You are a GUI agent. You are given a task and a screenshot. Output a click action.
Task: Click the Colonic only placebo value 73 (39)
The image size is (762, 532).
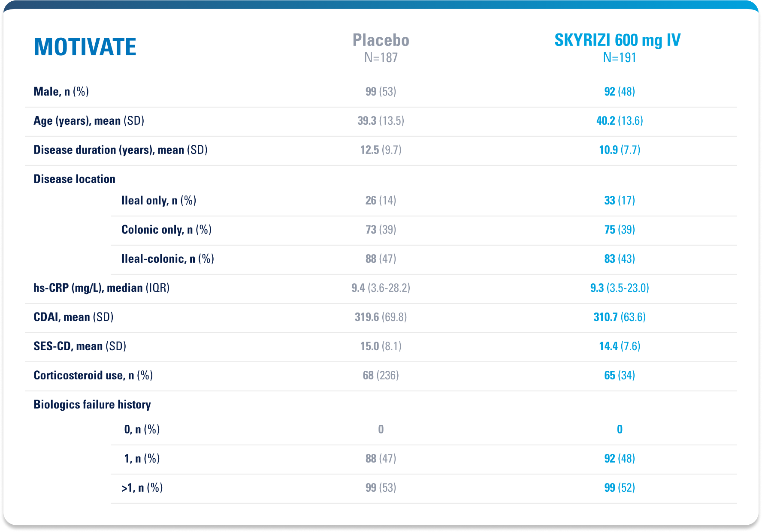[381, 230]
